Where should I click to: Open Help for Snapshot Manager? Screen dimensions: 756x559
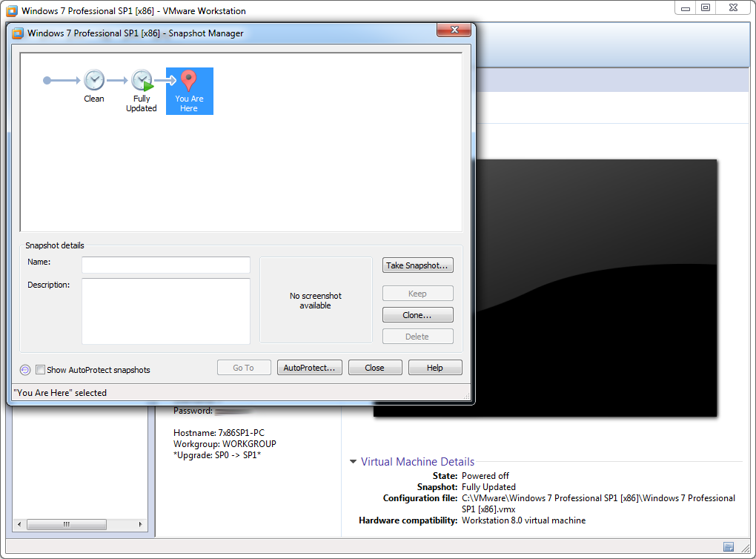435,368
